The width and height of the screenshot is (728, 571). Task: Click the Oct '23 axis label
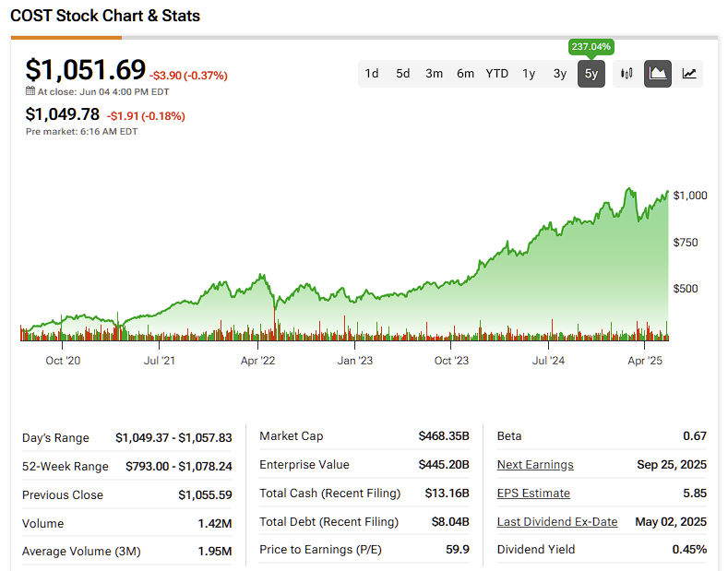[451, 361]
